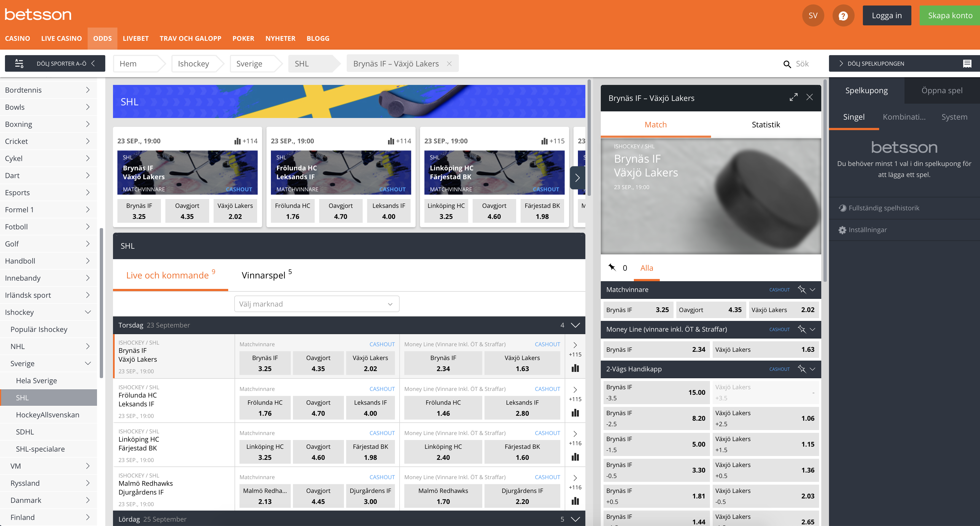Select odds 3.25 for Brynäs IF
This screenshot has width=980, height=526.
click(638, 309)
